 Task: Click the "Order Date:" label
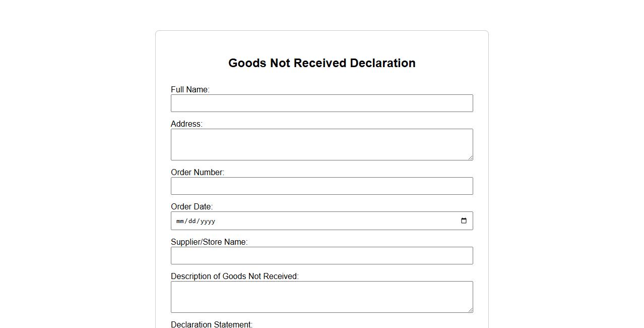[x=191, y=207]
